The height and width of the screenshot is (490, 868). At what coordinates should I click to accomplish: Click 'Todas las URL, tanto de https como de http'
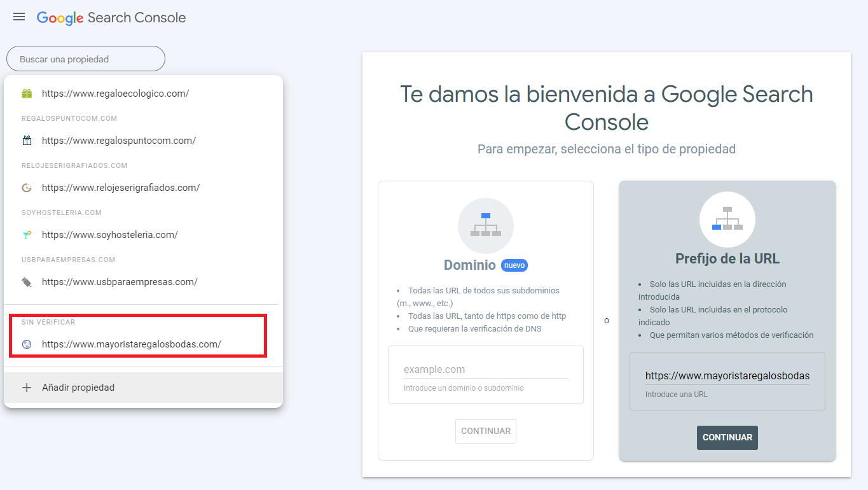pyautogui.click(x=487, y=316)
